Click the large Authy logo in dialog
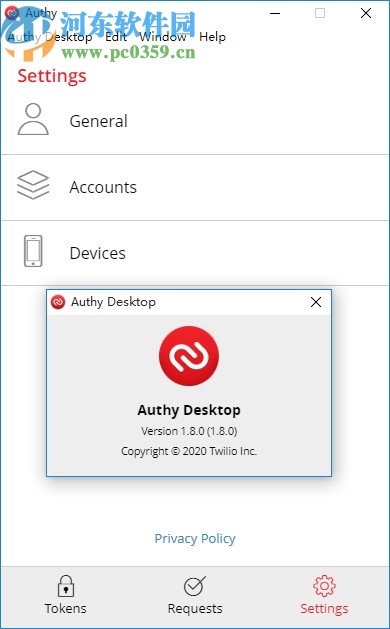Screen dimensions: 390x629 (189, 356)
